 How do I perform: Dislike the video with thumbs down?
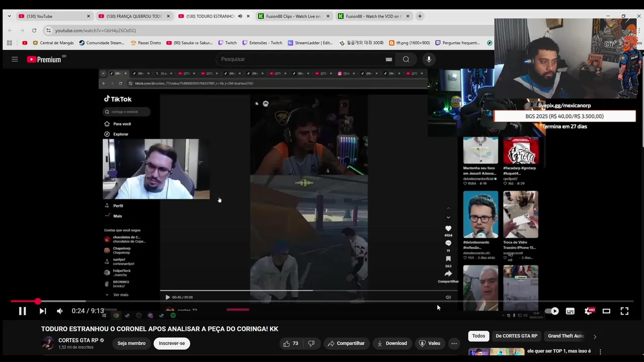(x=311, y=343)
